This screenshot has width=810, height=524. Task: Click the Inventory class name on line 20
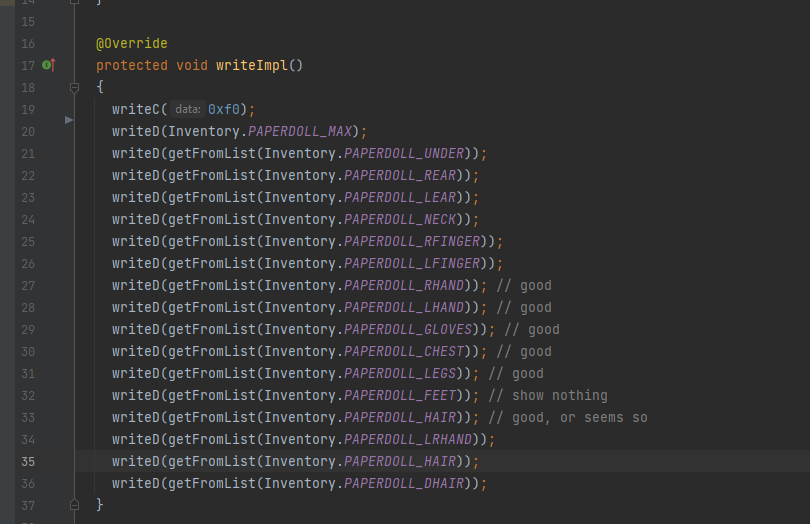pos(204,131)
